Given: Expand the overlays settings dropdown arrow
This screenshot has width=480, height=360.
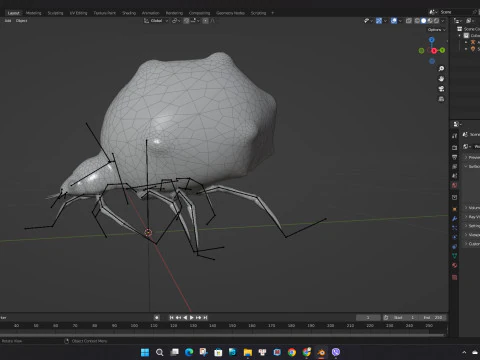Looking at the screenshot, I should click(x=400, y=21).
